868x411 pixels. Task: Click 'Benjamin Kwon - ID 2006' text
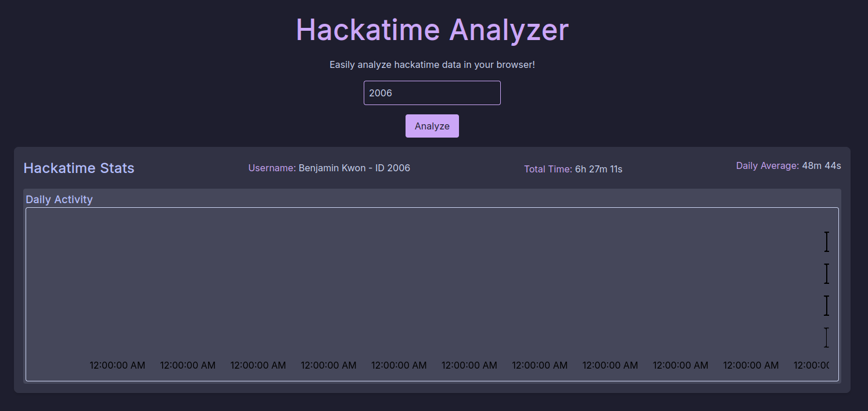click(x=354, y=168)
